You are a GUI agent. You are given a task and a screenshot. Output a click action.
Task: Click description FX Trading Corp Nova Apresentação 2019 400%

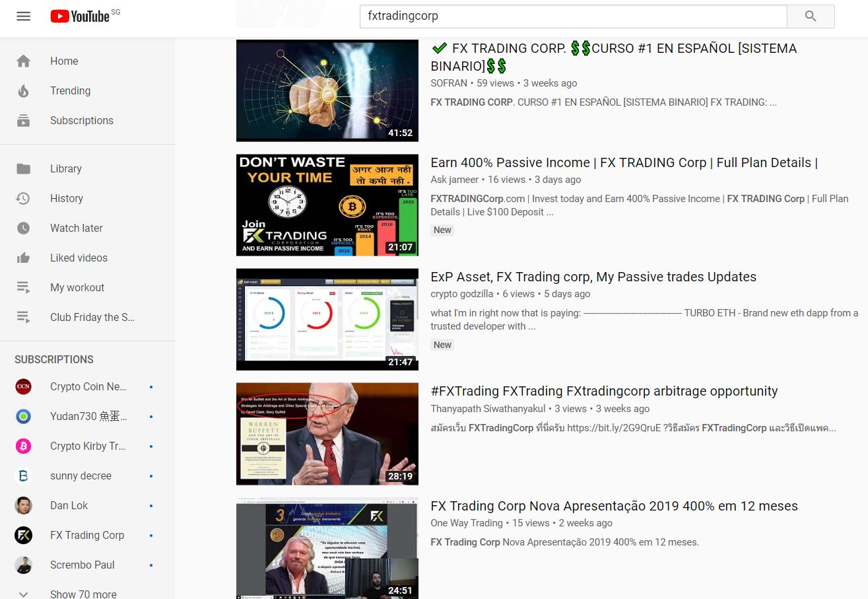[564, 542]
